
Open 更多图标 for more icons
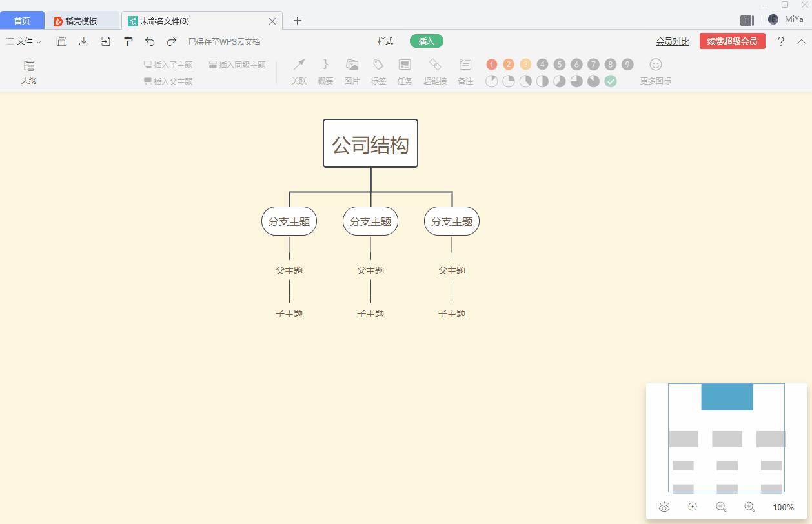655,71
